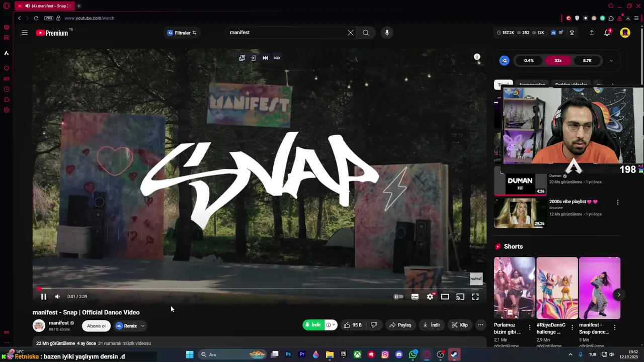Dislike the video
The width and height of the screenshot is (644, 362).
pyautogui.click(x=374, y=325)
